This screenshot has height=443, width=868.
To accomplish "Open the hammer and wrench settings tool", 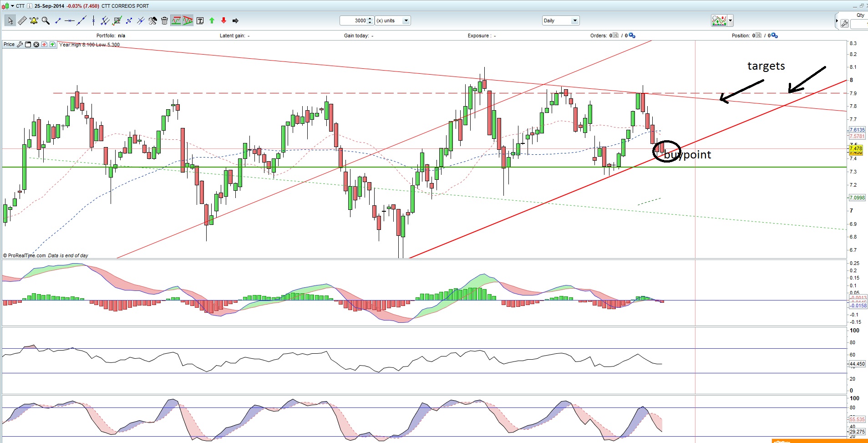I will click(152, 20).
